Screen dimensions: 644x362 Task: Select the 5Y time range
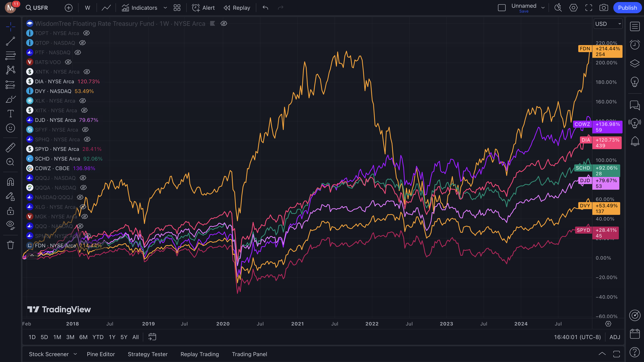[x=124, y=337]
